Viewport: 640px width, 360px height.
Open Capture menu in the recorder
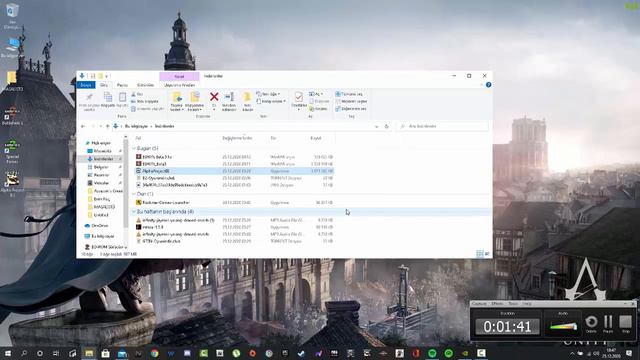click(479, 304)
